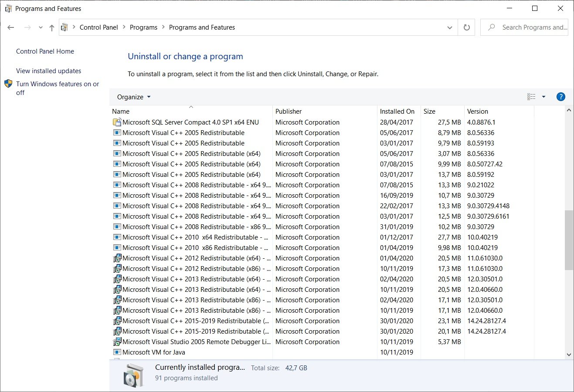The image size is (574, 392).
Task: Click the change view icon
Action: 531,97
